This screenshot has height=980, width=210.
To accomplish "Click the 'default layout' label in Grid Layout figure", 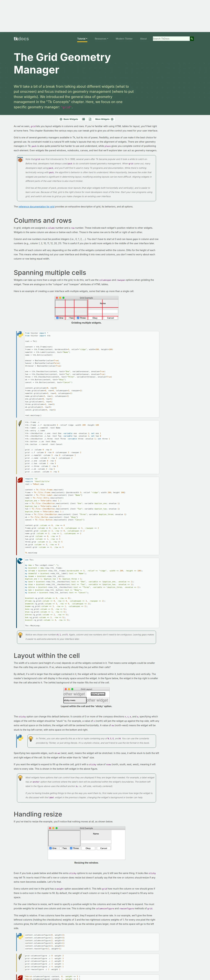I will click(x=98, y=694).
